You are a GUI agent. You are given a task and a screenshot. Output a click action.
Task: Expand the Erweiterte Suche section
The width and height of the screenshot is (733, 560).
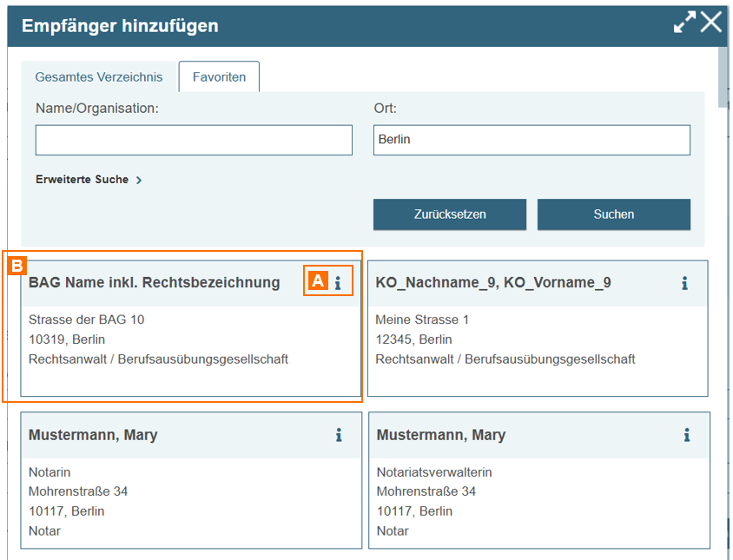(89, 180)
